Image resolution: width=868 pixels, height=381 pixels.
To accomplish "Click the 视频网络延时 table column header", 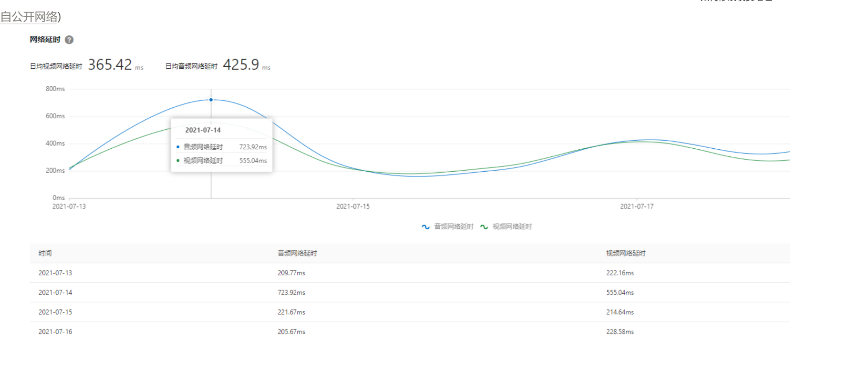I will (625, 253).
